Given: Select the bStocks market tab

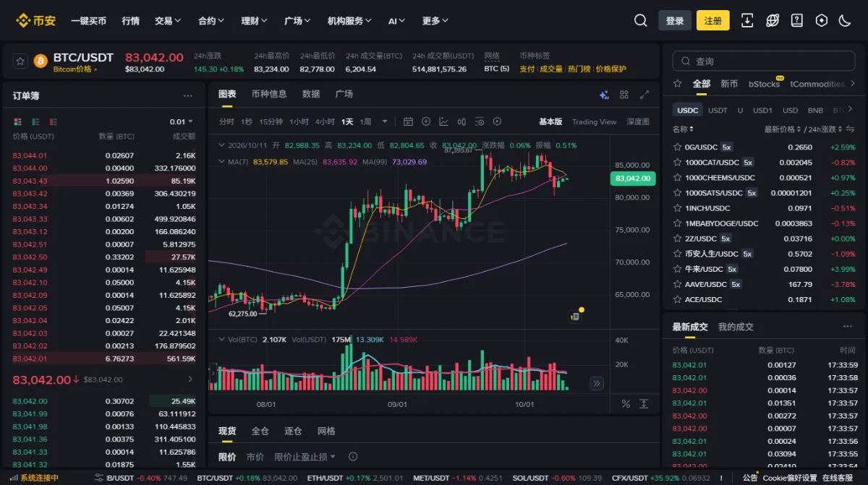Looking at the screenshot, I should coord(764,84).
